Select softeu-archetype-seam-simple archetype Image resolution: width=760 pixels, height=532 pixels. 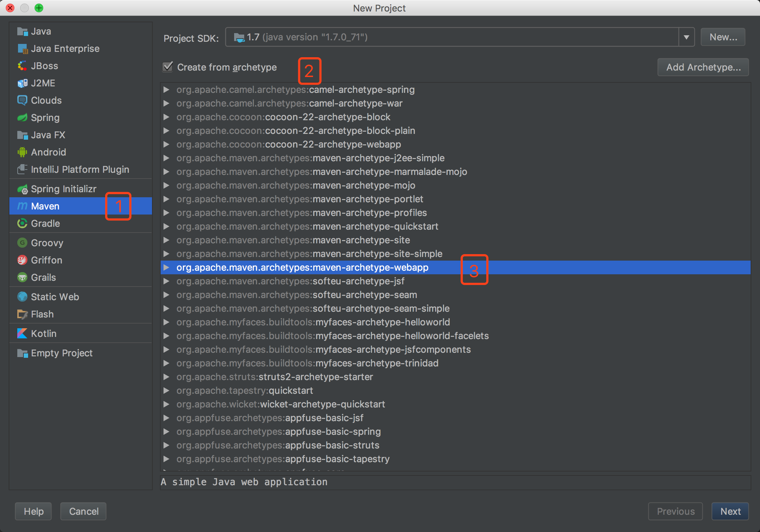(313, 308)
